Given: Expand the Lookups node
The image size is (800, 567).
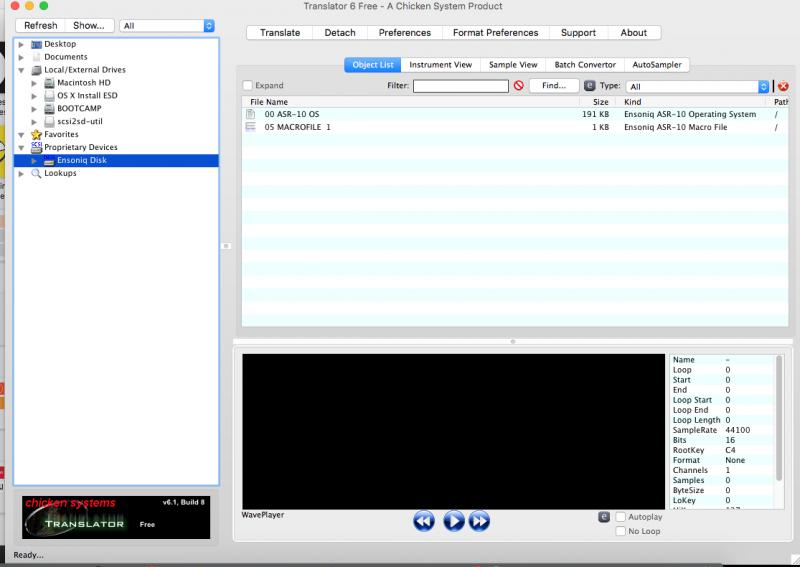Looking at the screenshot, I should pyautogui.click(x=21, y=174).
